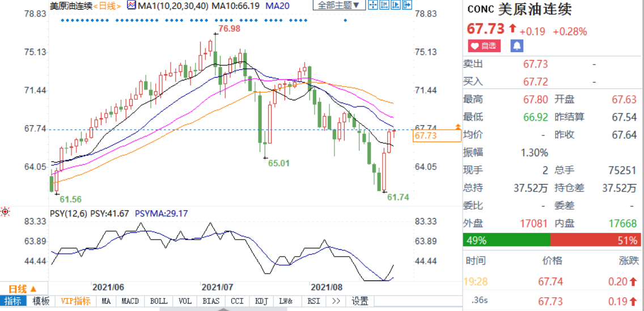Click the crosshair icon beside theme dropdown
Screen dimensions: 644x311
(373, 6)
